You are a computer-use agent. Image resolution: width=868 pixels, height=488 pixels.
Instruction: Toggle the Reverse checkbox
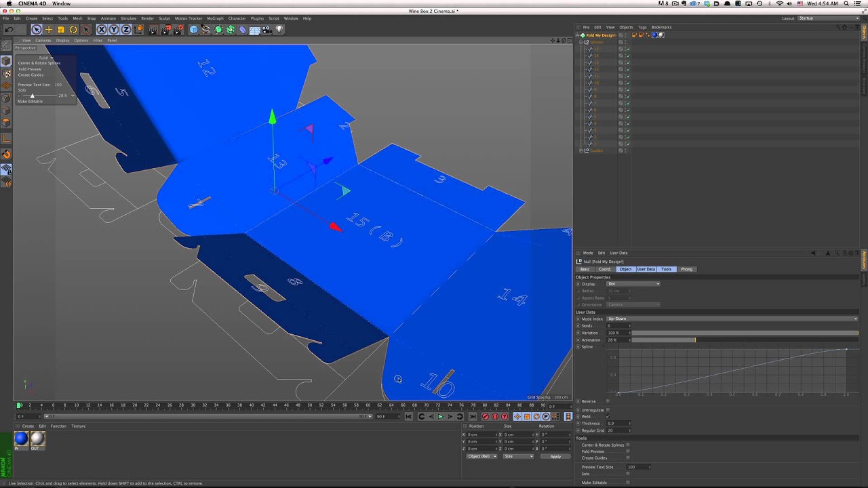coord(608,401)
